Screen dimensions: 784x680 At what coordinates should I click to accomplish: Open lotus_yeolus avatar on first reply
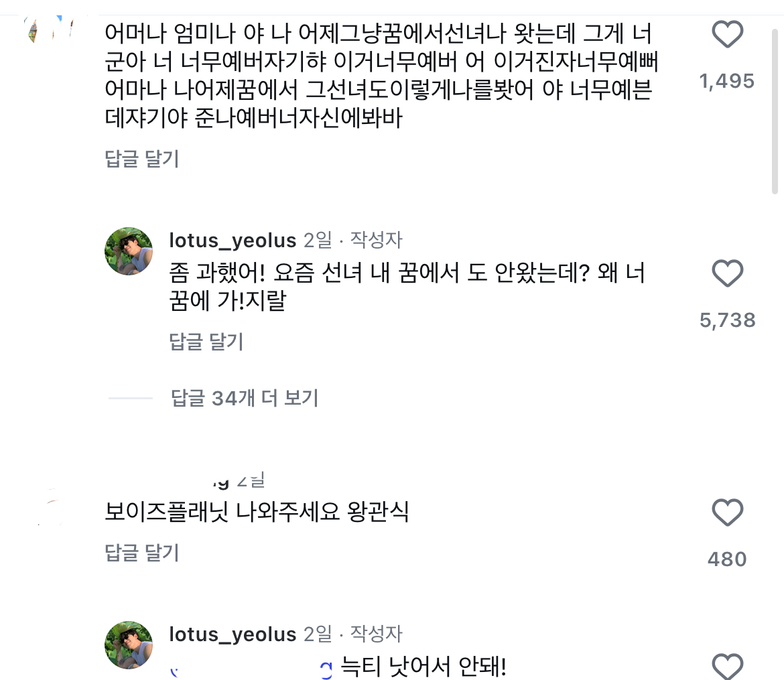tap(129, 251)
